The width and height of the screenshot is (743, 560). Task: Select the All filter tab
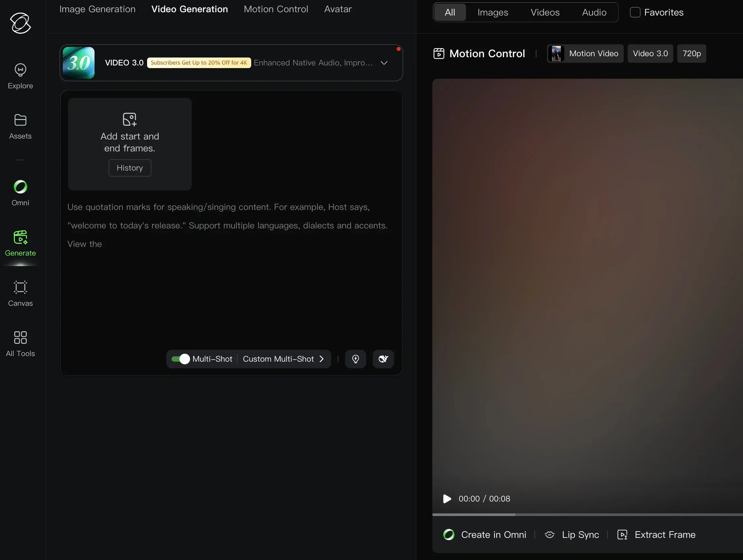point(450,13)
